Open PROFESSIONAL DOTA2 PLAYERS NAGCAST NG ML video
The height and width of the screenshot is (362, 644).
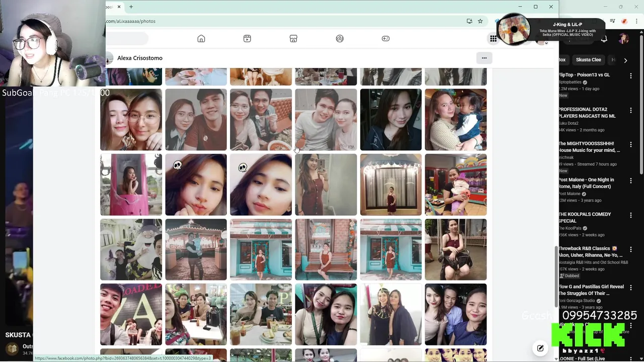tap(587, 113)
